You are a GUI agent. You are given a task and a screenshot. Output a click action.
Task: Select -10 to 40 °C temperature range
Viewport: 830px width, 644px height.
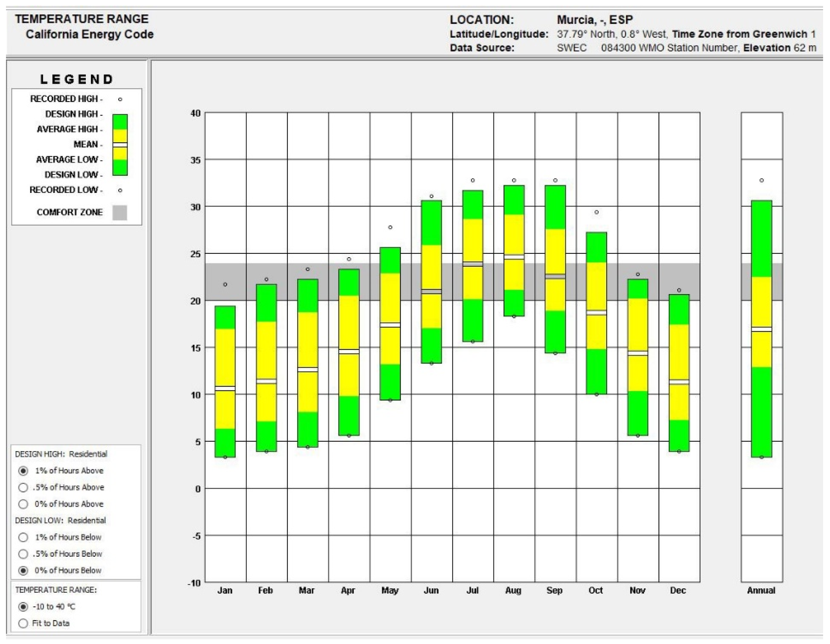(x=23, y=607)
